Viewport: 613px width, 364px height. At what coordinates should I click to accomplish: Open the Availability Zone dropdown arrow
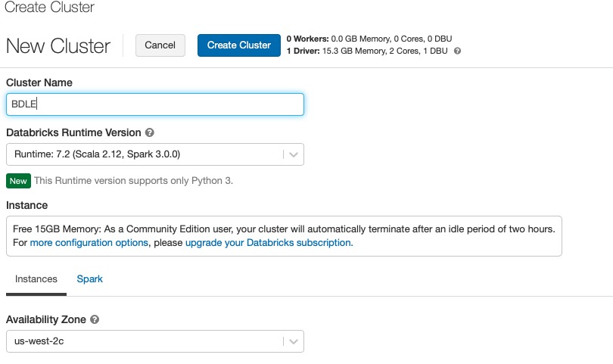(x=293, y=341)
